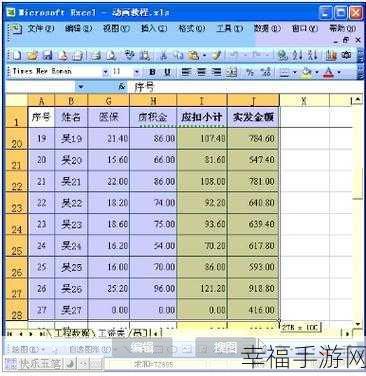Click cell with value 107.40
366x376 pixels.
click(x=202, y=138)
